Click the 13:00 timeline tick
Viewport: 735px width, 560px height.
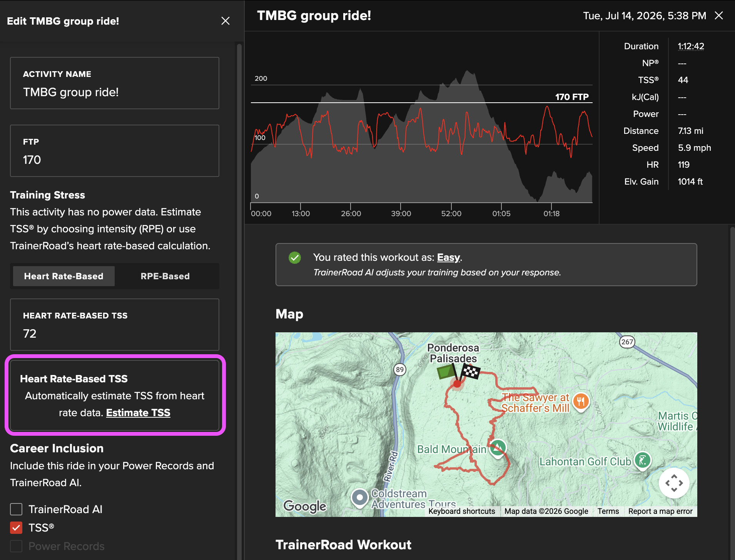pos(301,213)
